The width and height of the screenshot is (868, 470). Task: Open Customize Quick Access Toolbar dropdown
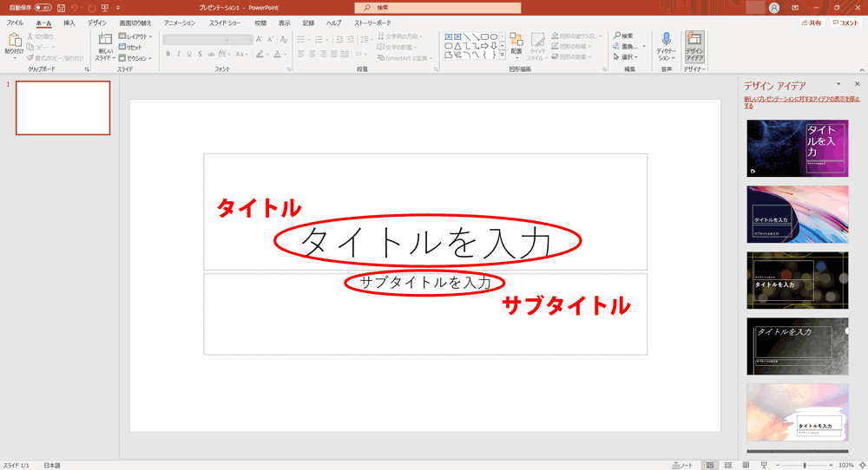[x=118, y=8]
